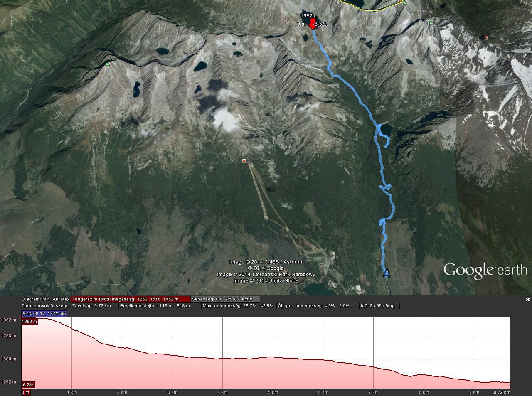Click the profile at the 5 km mark

(x=273, y=357)
